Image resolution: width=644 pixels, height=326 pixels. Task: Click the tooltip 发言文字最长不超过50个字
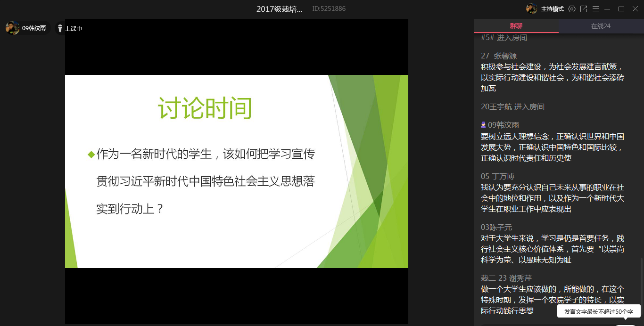pyautogui.click(x=599, y=311)
